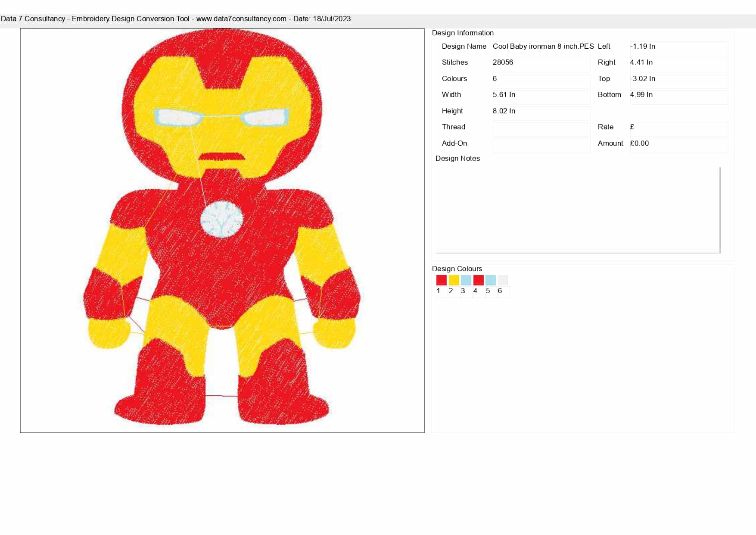Click the Height label
This screenshot has height=535, width=756.
(452, 111)
